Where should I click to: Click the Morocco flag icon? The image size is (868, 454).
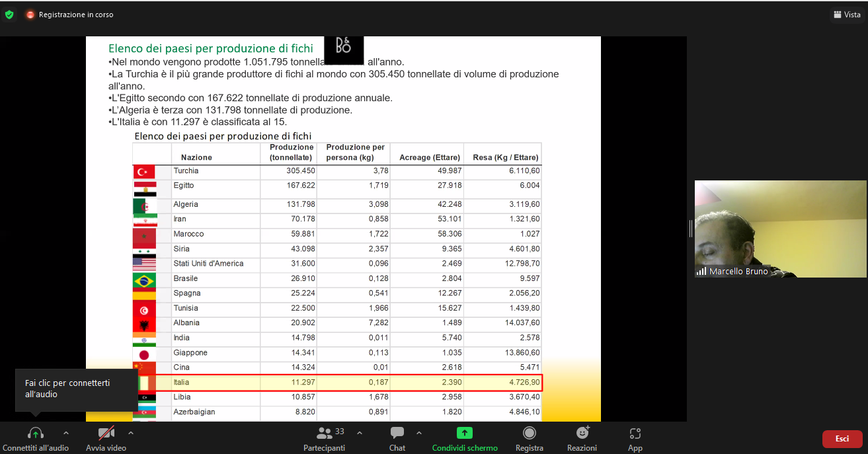144,237
